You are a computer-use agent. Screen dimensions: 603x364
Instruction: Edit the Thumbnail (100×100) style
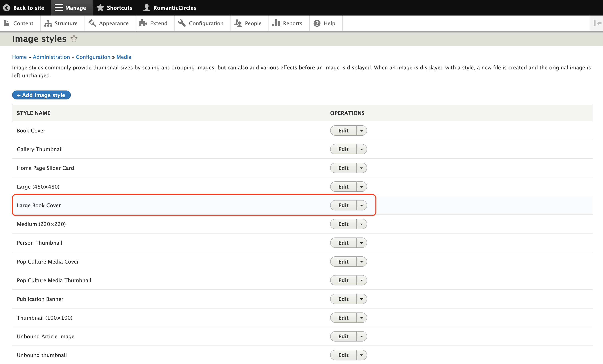(x=343, y=318)
